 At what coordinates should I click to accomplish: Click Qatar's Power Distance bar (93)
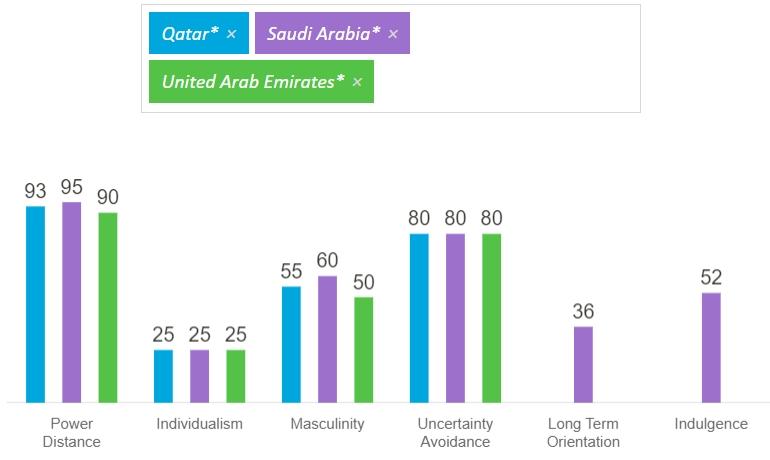tap(36, 304)
